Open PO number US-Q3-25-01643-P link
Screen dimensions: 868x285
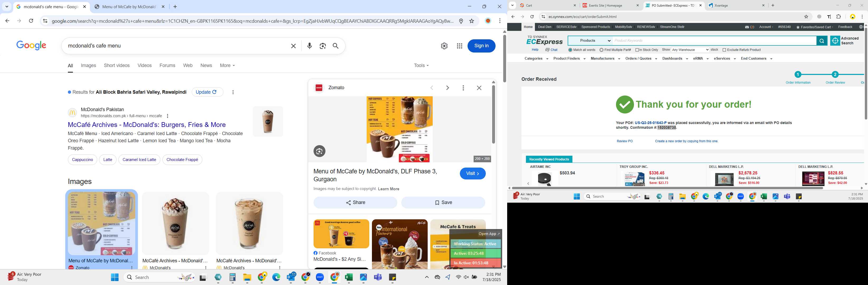(x=650, y=123)
